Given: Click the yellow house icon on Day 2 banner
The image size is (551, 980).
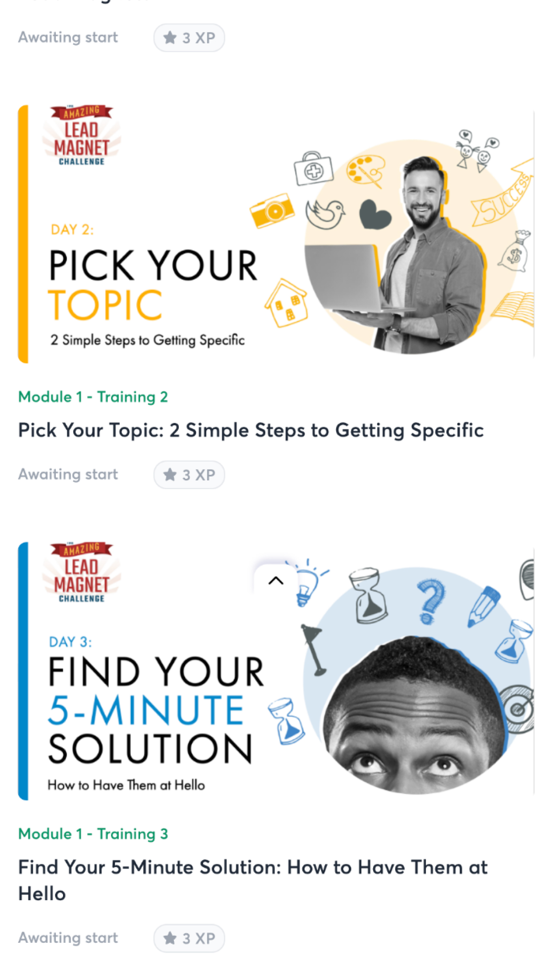Looking at the screenshot, I should click(286, 303).
